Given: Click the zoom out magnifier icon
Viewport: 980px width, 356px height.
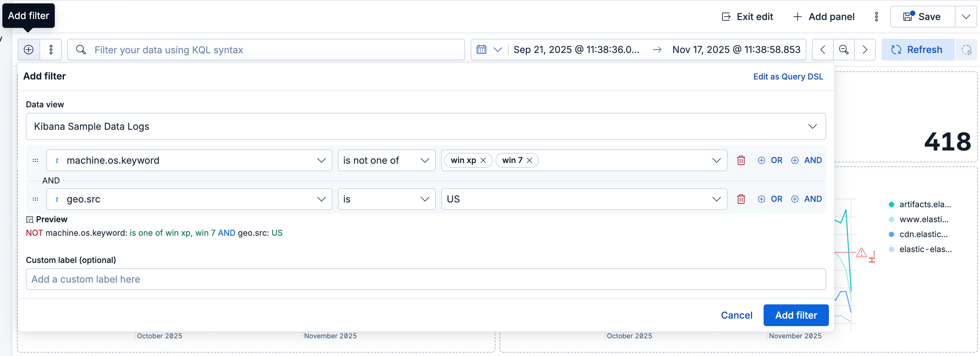Looking at the screenshot, I should (x=844, y=49).
